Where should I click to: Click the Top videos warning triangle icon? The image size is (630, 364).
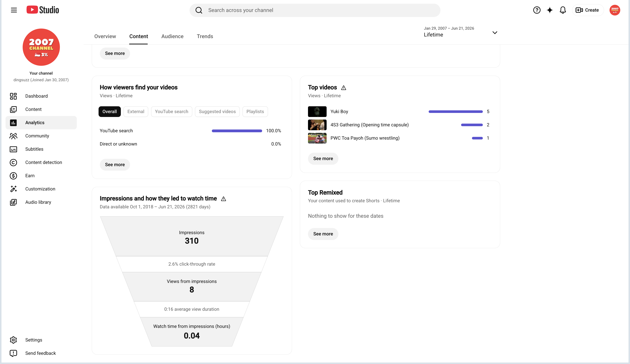click(x=344, y=88)
